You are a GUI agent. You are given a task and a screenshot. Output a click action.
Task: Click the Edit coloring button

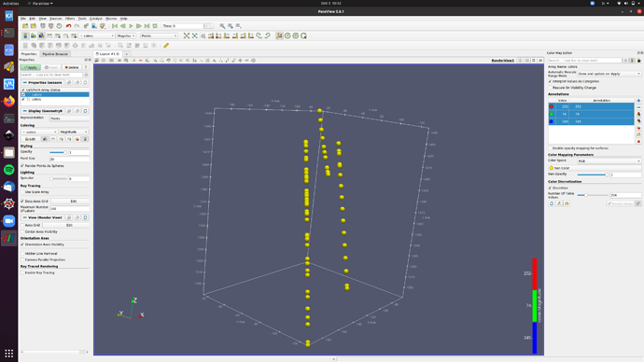(x=31, y=139)
